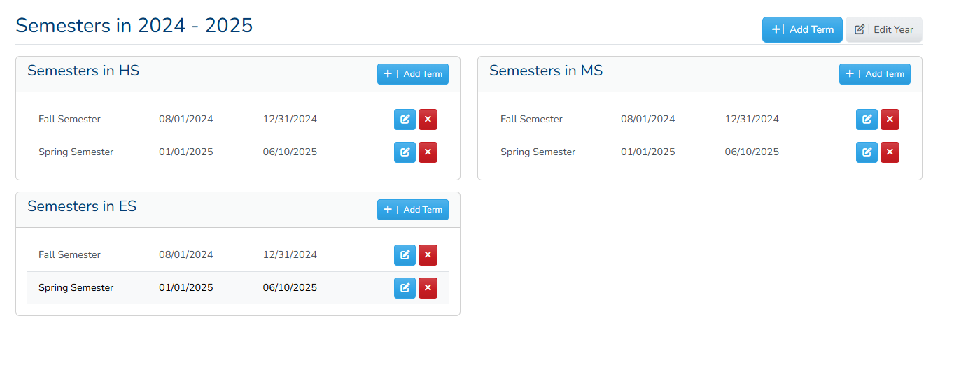Delete the MS Fall Semester term
Viewport: 980px width, 374px height.
[890, 120]
